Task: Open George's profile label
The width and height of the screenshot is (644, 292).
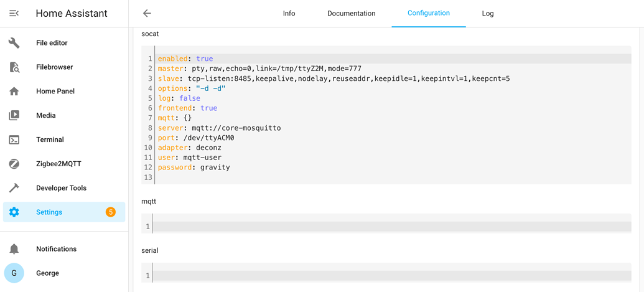Action: (48, 273)
